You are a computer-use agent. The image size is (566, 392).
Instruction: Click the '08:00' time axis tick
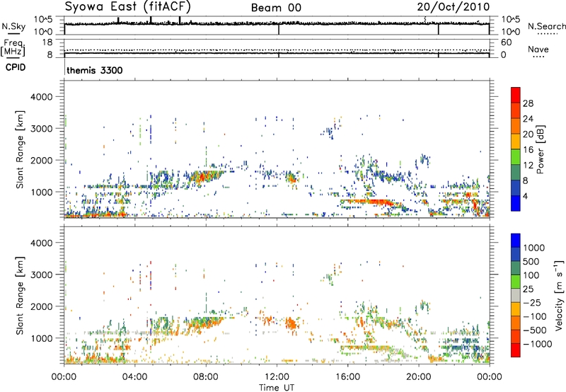(x=206, y=377)
